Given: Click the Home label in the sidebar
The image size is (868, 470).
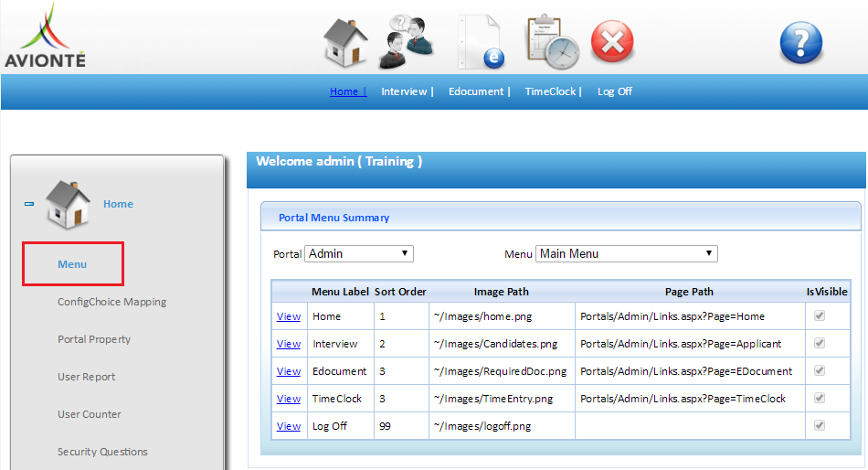Looking at the screenshot, I should (118, 204).
